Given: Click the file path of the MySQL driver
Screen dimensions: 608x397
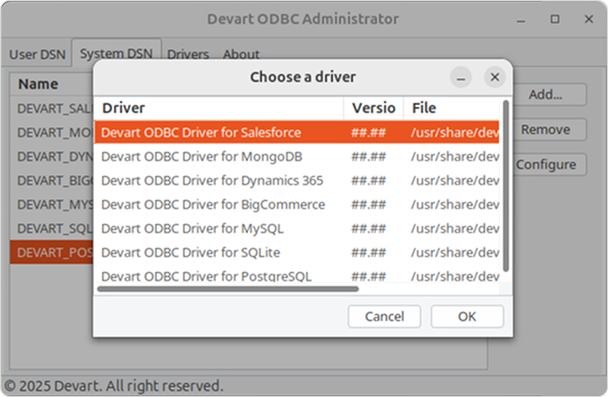Looking at the screenshot, I should 455,229.
